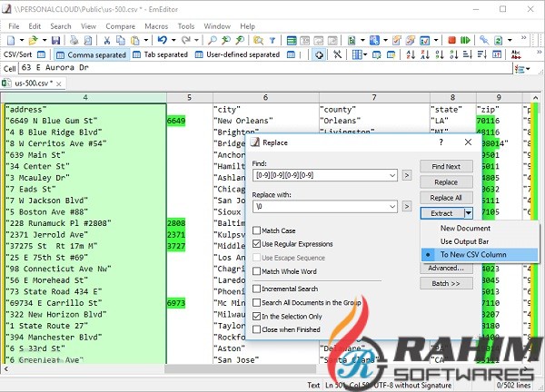The width and height of the screenshot is (545, 392).
Task: Click the Cell content input field
Action: 265,68
